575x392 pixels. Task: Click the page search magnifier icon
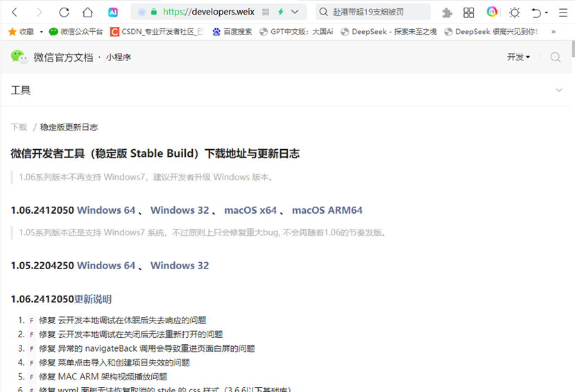point(556,57)
